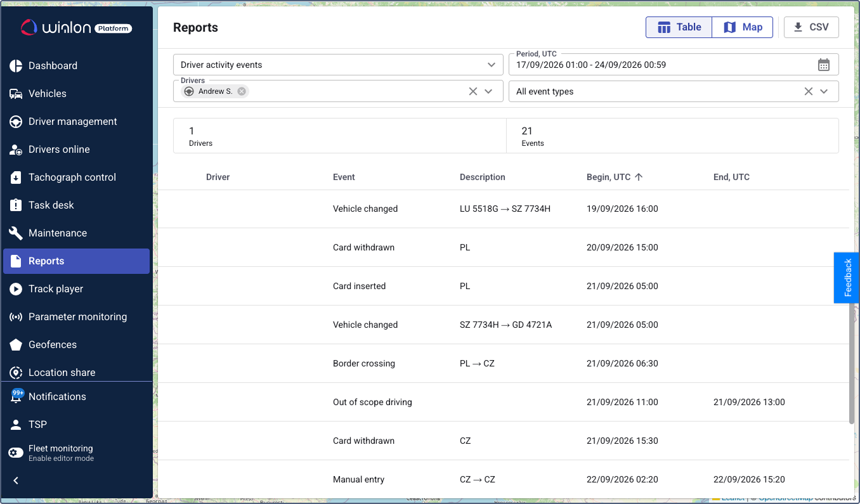860x504 pixels.
Task: Open the Maintenance wrench icon
Action: (x=16, y=233)
